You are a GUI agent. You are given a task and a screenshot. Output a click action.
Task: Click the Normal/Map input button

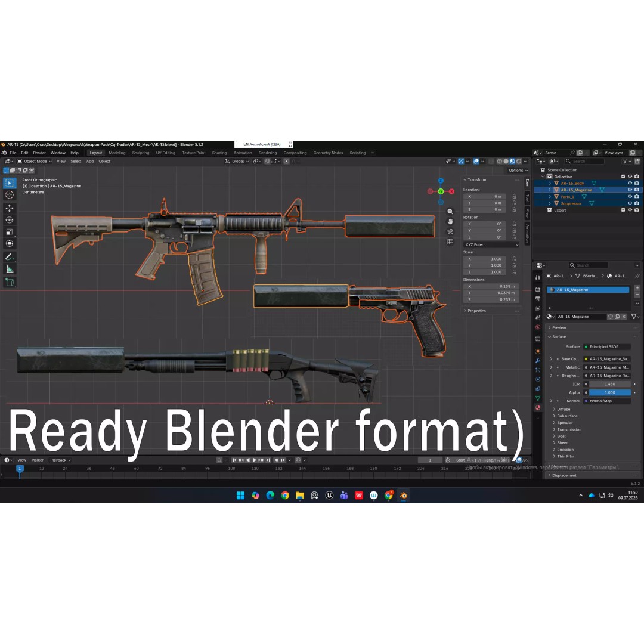point(606,401)
